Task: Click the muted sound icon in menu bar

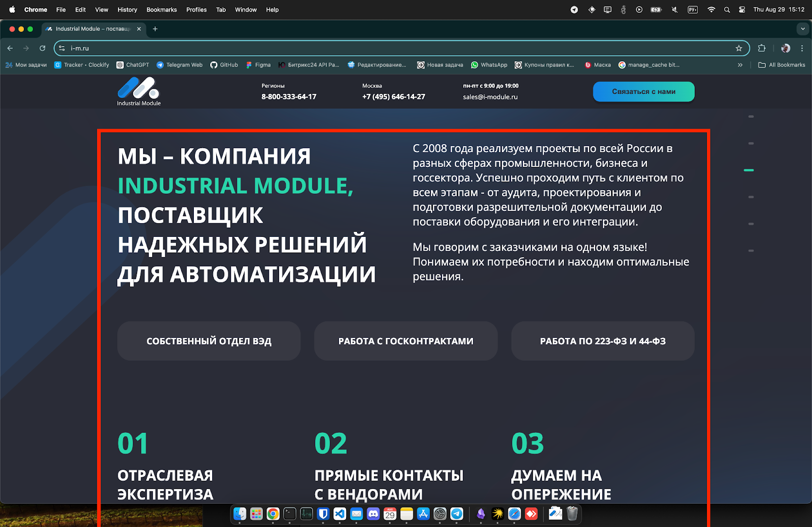Action: click(674, 10)
